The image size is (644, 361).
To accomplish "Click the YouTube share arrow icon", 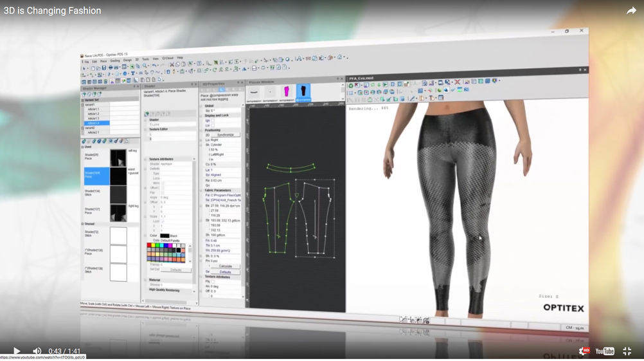I will [631, 11].
